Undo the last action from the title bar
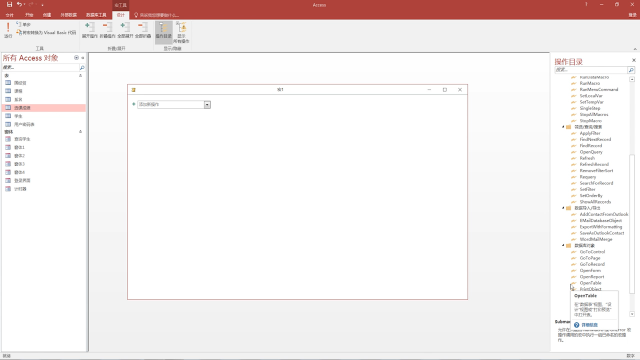This screenshot has height=360, width=640. tap(19, 4)
